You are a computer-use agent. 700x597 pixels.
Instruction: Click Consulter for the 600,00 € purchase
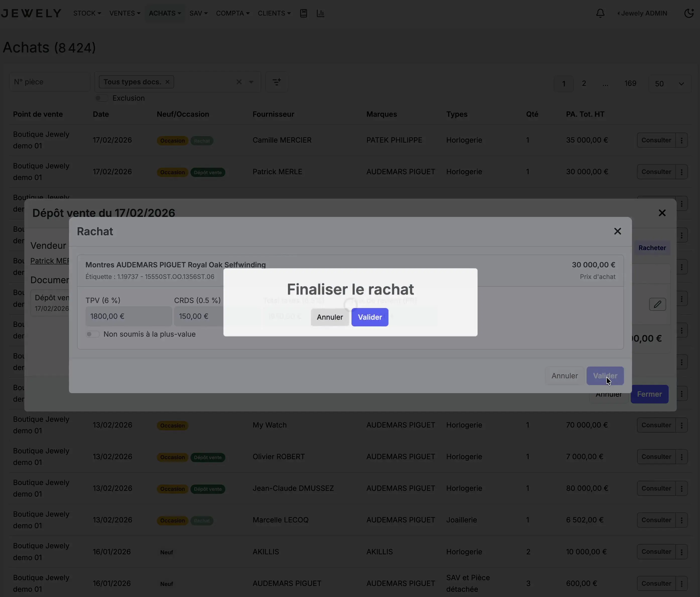coord(656,583)
